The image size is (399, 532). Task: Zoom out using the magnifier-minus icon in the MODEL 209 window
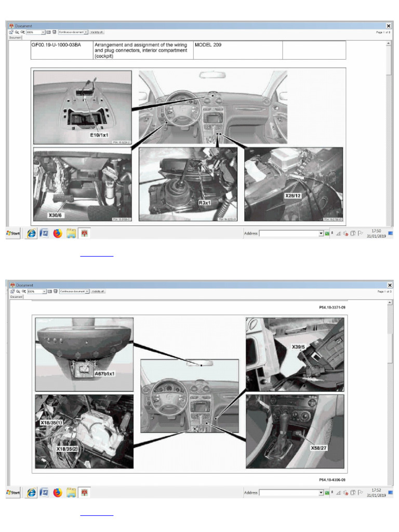click(x=17, y=32)
